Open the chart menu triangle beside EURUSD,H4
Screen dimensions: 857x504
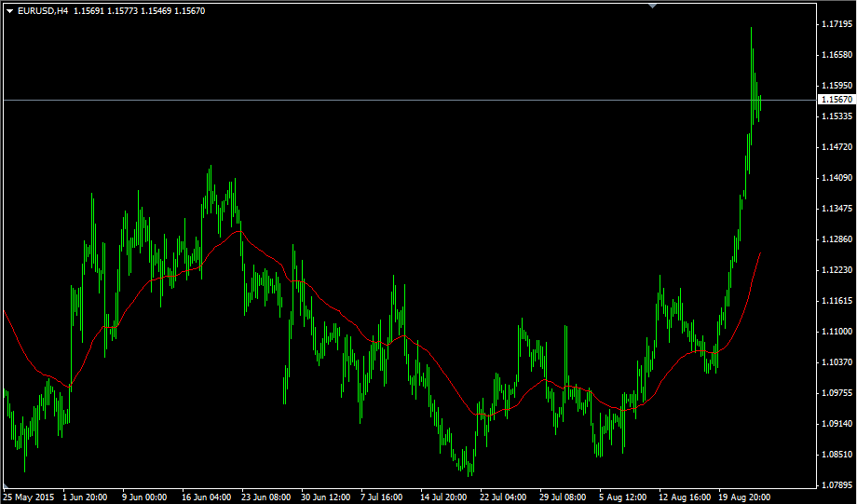coord(10,11)
